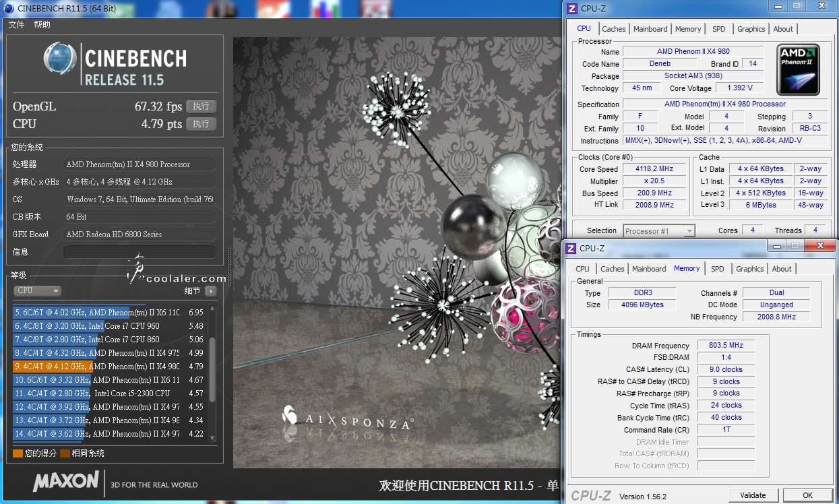Open Mainboard tab in the CPU-Z memory window
Screen dimensions: 839x504
tap(649, 269)
